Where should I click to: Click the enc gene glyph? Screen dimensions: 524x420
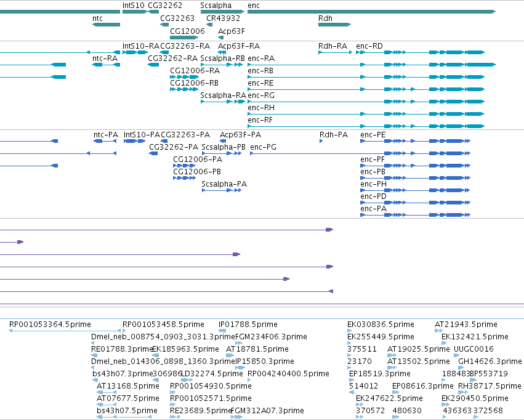[x=371, y=12]
